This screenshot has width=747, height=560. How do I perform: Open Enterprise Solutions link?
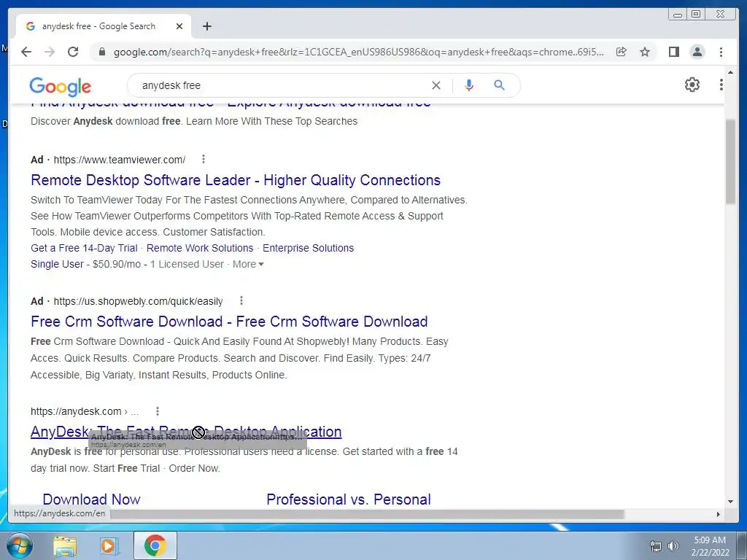(309, 248)
